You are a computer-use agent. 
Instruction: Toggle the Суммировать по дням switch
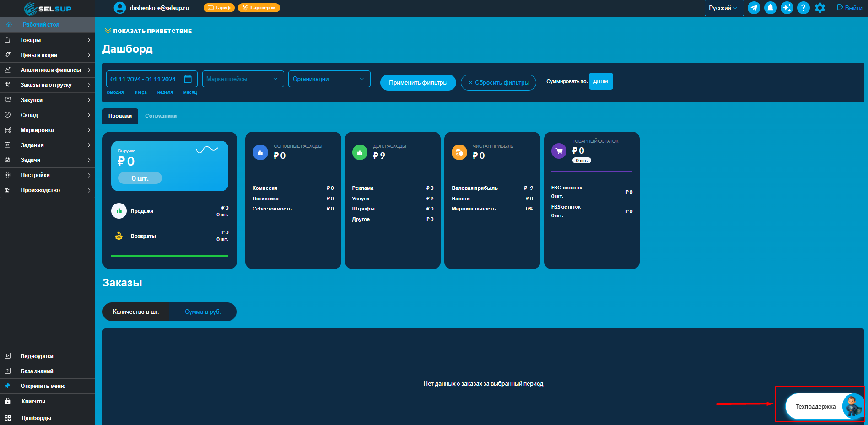600,81
